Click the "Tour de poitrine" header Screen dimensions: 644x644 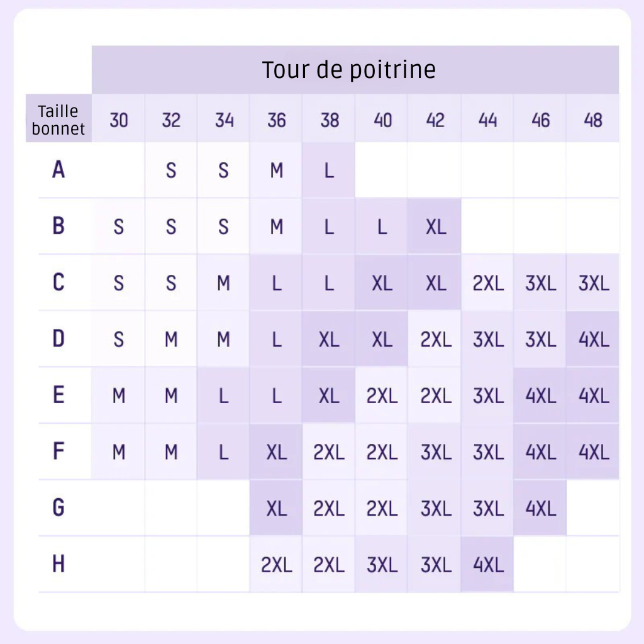(x=349, y=70)
